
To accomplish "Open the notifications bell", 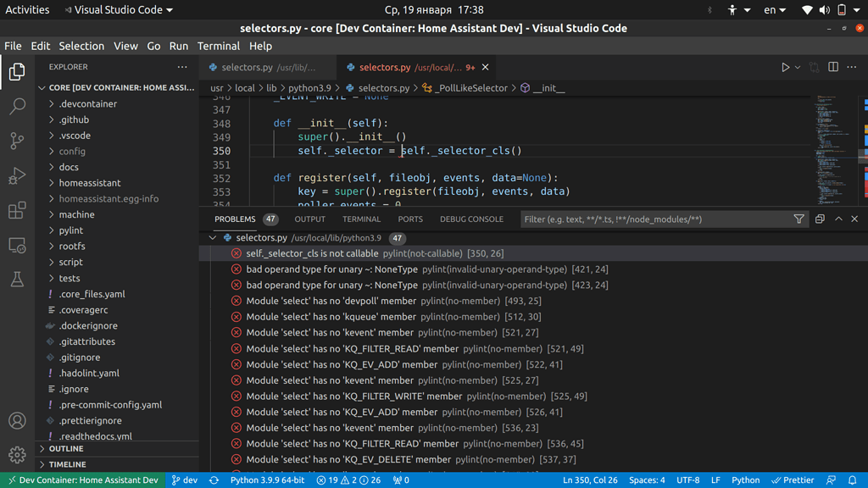I will 853,480.
